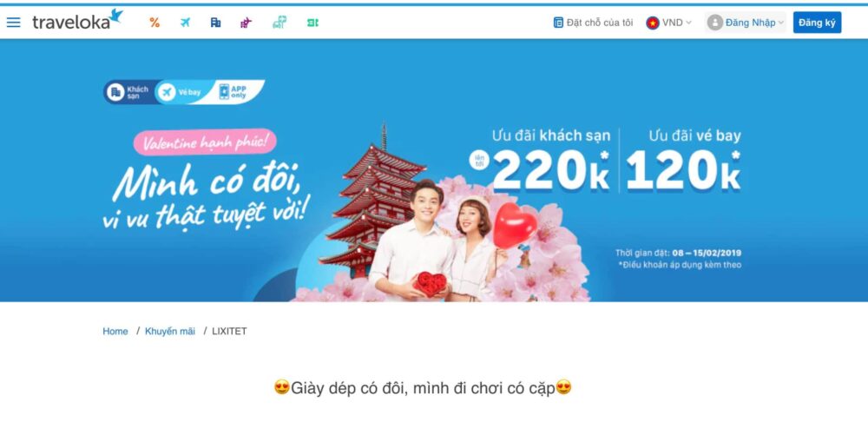The image size is (868, 422).
Task: Open the Đặt chỗ của tôi bookings link
Action: click(x=593, y=23)
